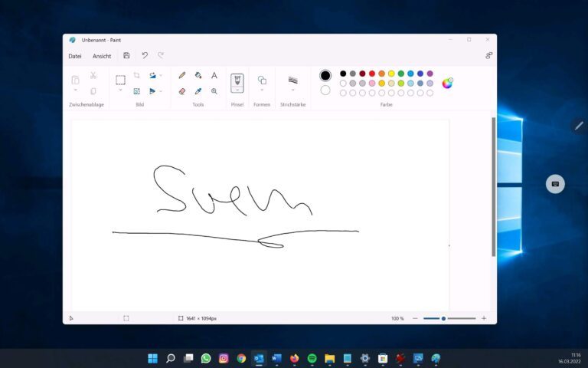Click the Copy icon in Zwischenablage
588x368 pixels.
93,91
